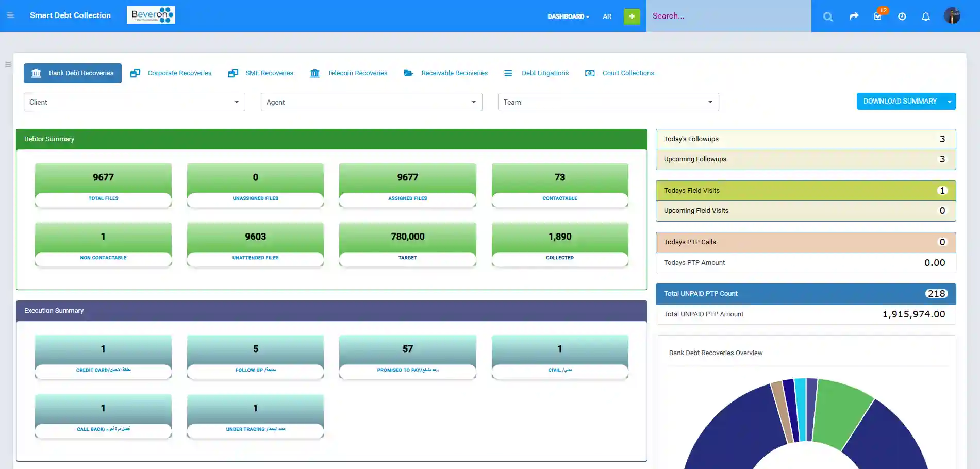
Task: Switch to Receivable Recoveries tab
Action: click(x=454, y=73)
